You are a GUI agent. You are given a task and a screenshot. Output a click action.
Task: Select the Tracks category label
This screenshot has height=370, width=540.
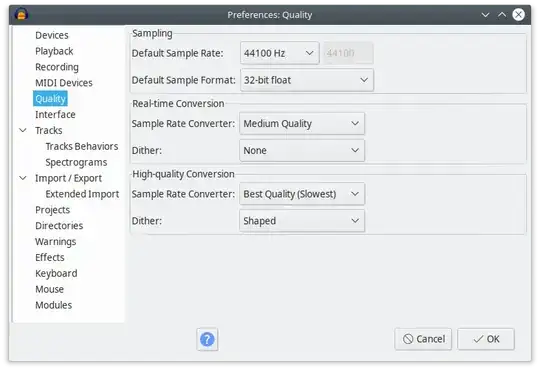coord(49,130)
